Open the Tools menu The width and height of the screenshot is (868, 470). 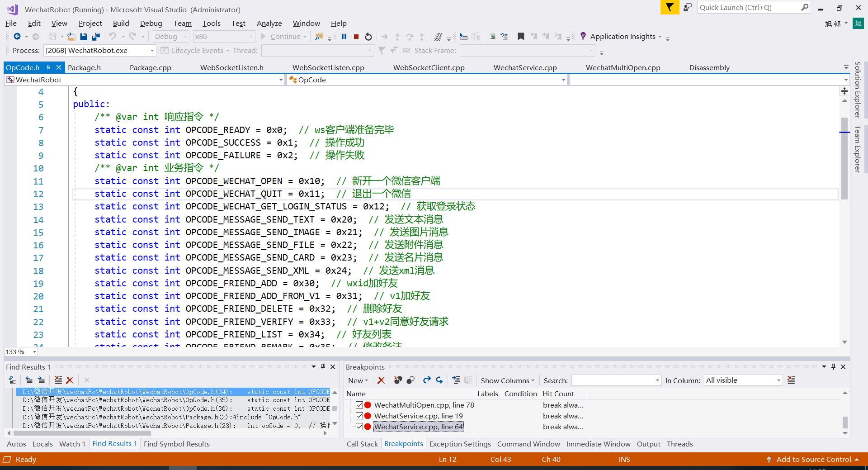(211, 24)
